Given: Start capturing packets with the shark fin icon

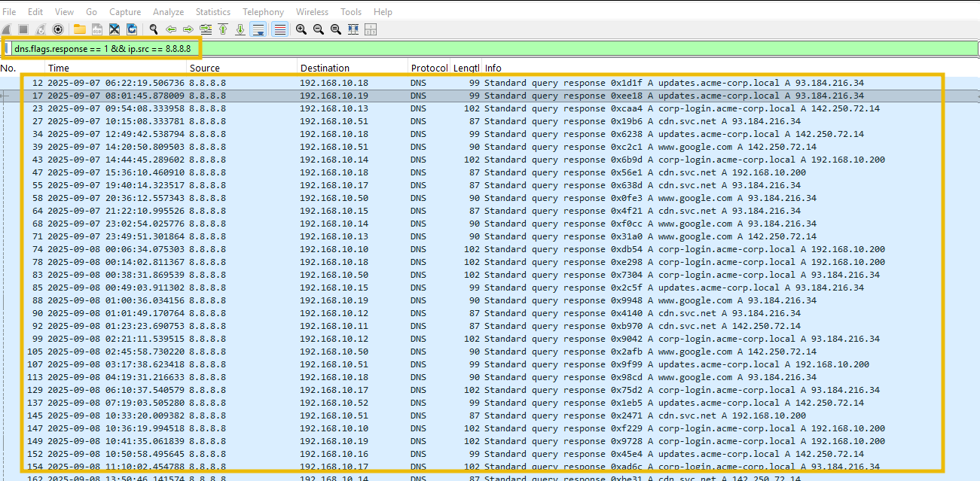Looking at the screenshot, I should click(8, 29).
